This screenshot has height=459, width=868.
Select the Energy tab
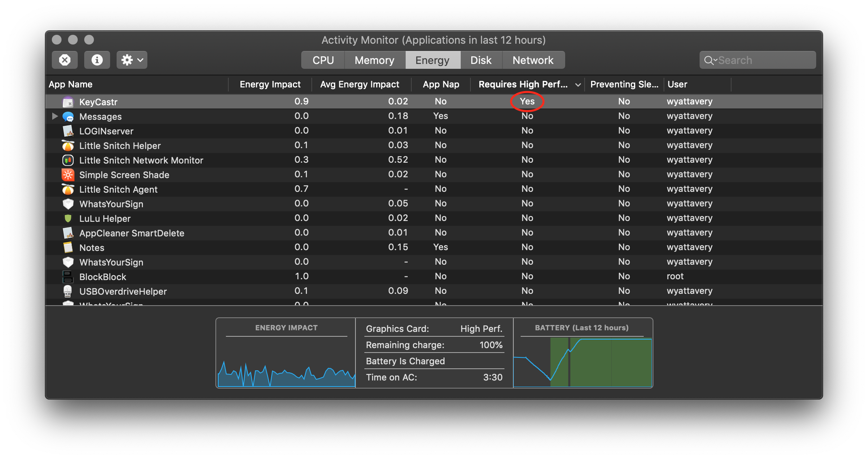tap(432, 60)
